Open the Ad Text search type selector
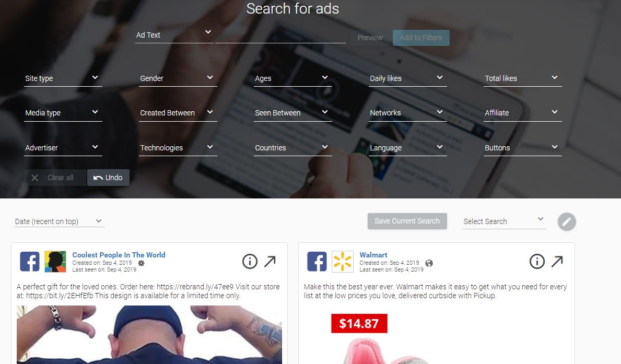This screenshot has width=621, height=364. [x=174, y=35]
